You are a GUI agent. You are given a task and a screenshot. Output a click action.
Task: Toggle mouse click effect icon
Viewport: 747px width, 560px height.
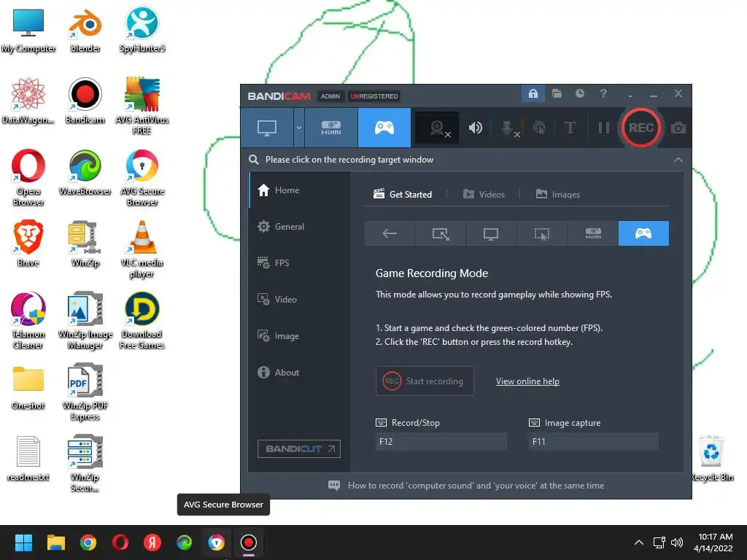(539, 128)
